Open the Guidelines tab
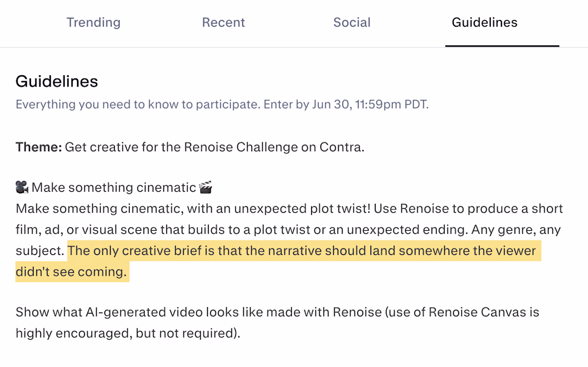 484,22
